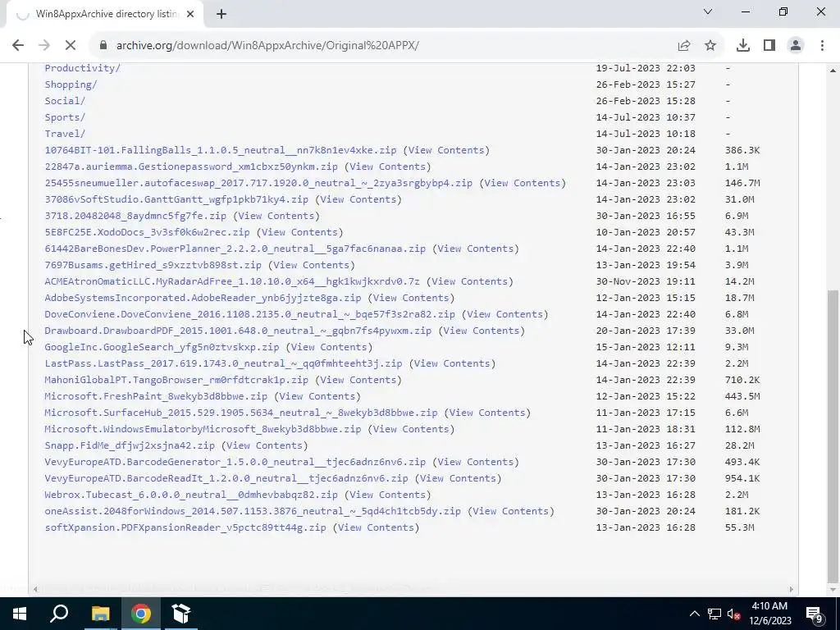840x630 pixels.
Task: Show hidden system tray icons
Action: pos(694,614)
